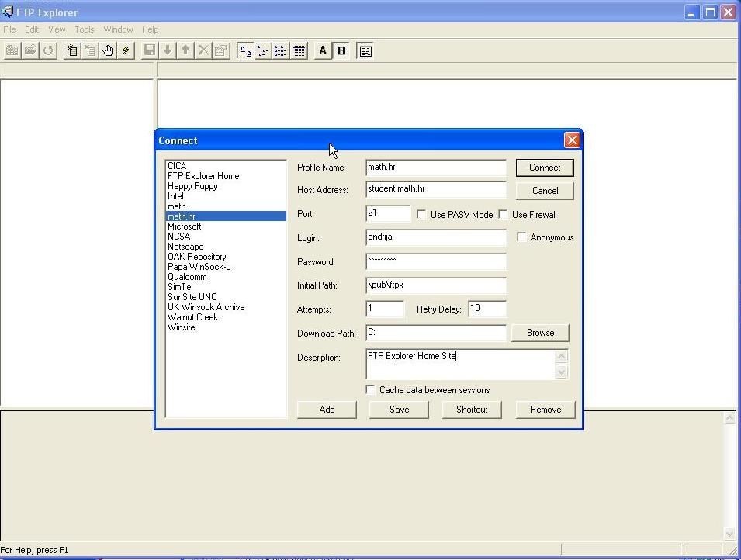
Task: Click the properties toolbar icon
Action: pyautogui.click(x=222, y=50)
